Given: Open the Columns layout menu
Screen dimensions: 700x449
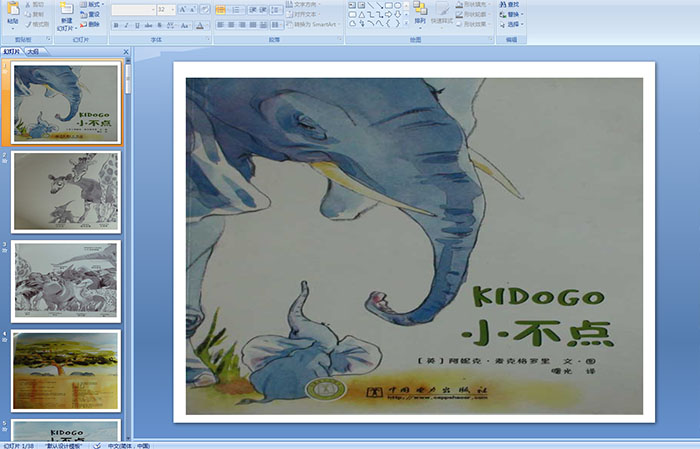Looking at the screenshot, I should point(276,25).
